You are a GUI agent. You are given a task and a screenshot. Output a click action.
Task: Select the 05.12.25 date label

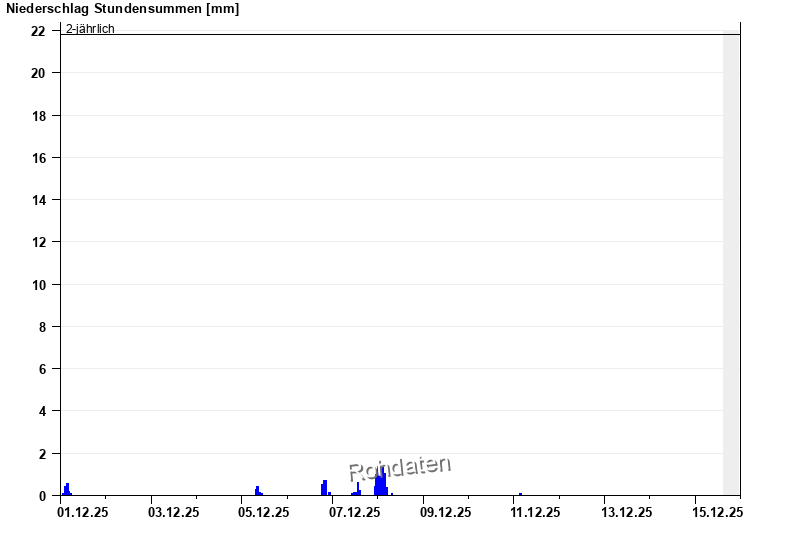(264, 513)
